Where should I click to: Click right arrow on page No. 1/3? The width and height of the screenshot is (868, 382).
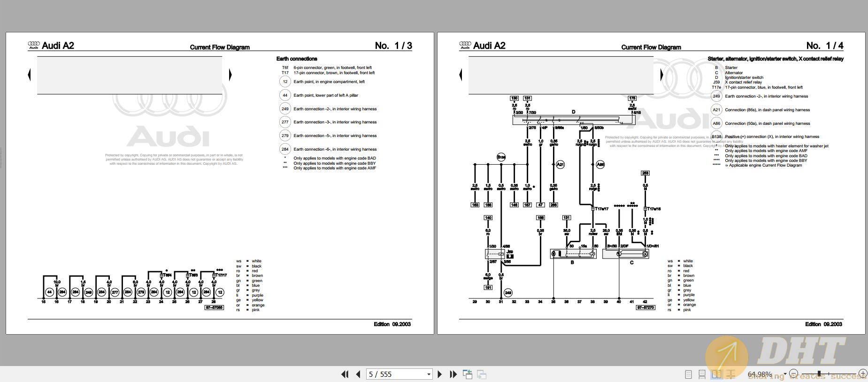(230, 75)
